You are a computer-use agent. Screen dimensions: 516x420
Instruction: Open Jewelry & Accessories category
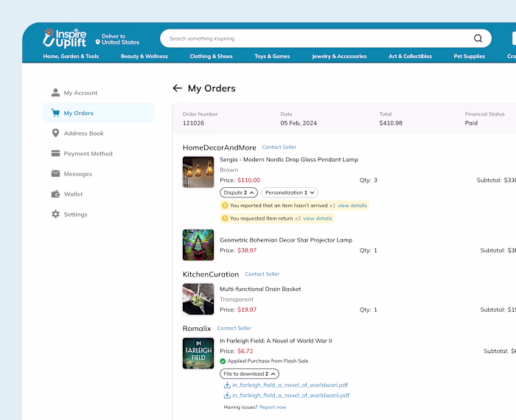(339, 56)
